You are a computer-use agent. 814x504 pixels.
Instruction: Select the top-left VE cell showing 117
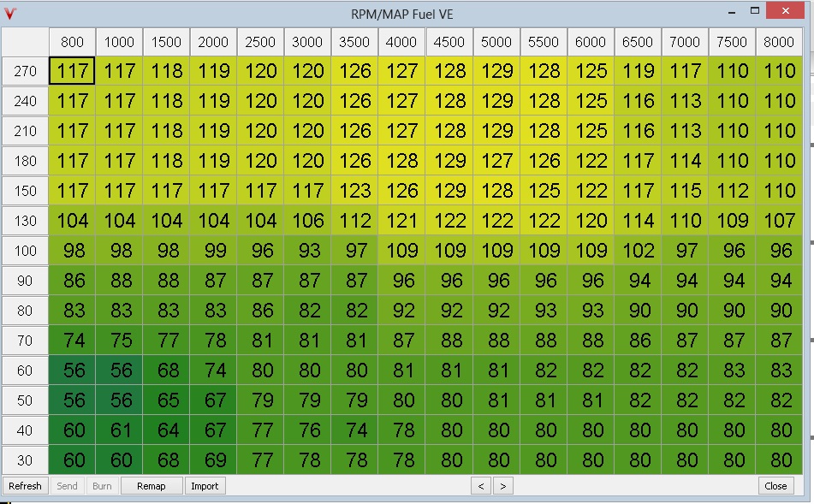[72, 71]
